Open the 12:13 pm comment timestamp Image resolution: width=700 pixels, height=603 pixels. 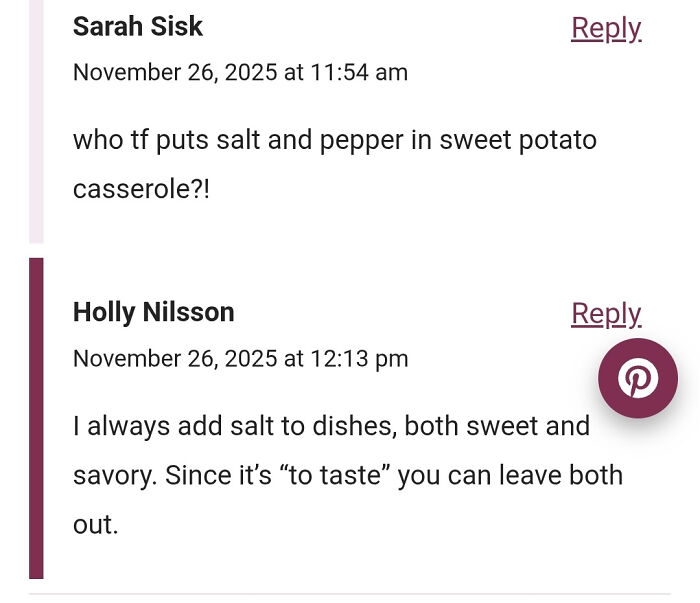click(x=240, y=358)
